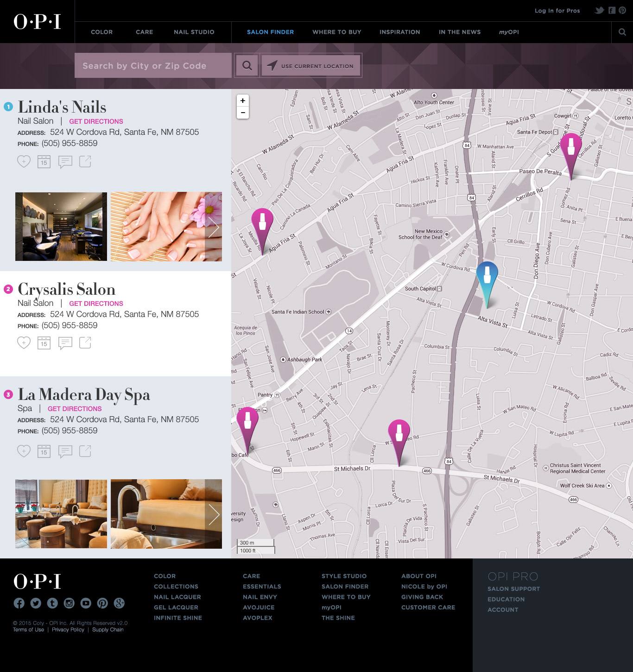Image resolution: width=633 pixels, height=672 pixels.
Task: Click footer Tumblr circle icon
Action: point(52,603)
